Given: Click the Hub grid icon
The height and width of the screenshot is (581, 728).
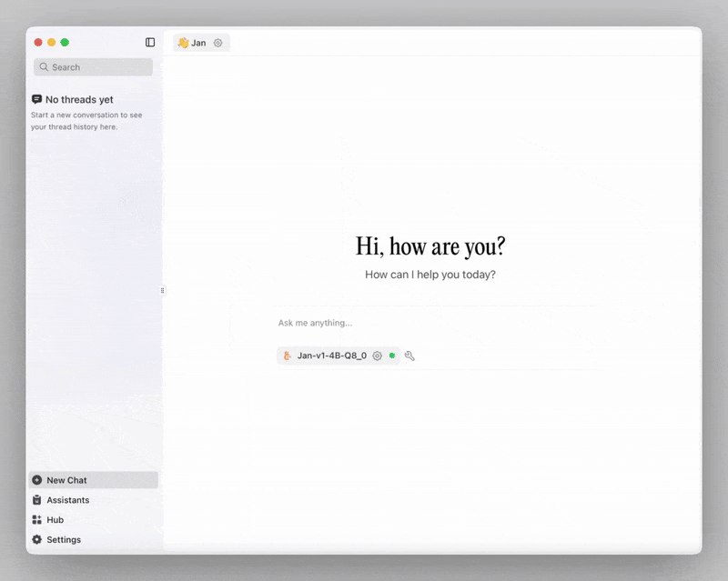Looking at the screenshot, I should coord(36,520).
